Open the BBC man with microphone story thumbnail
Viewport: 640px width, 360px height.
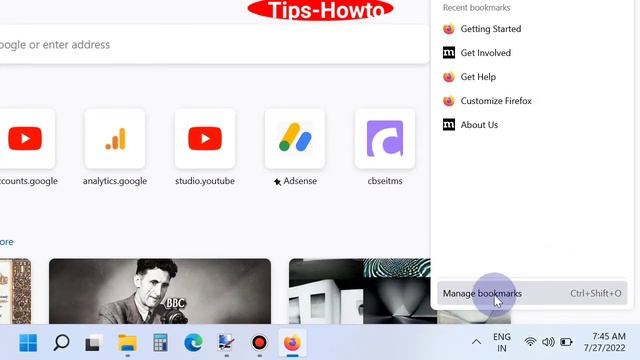[160, 291]
